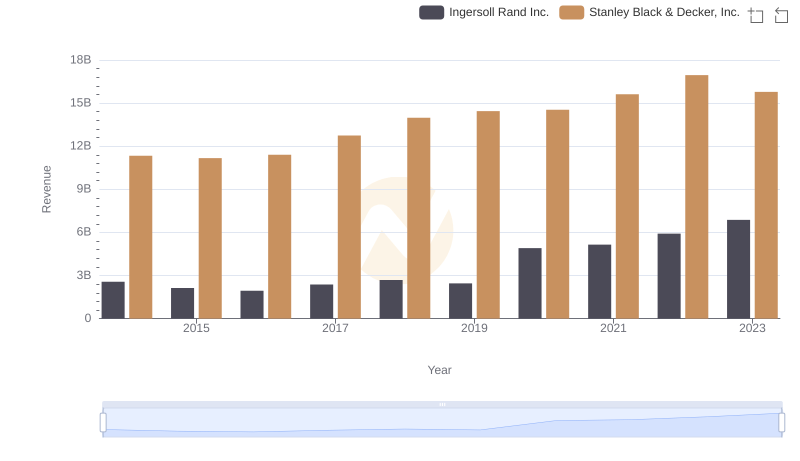The width and height of the screenshot is (800, 461).
Task: Click the zoom area select icon
Action: (756, 15)
